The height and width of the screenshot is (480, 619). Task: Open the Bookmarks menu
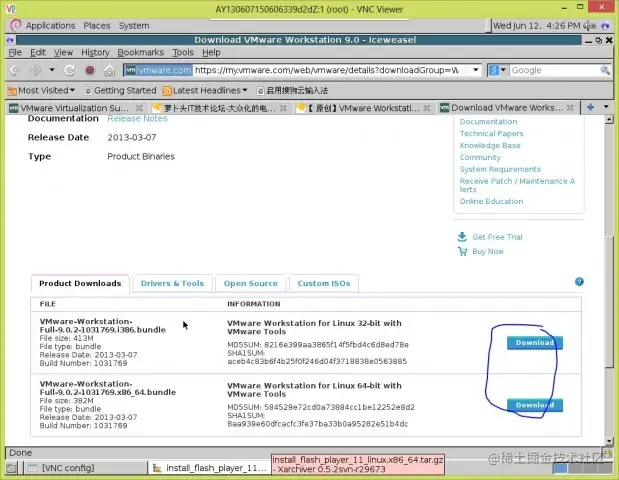(x=141, y=52)
